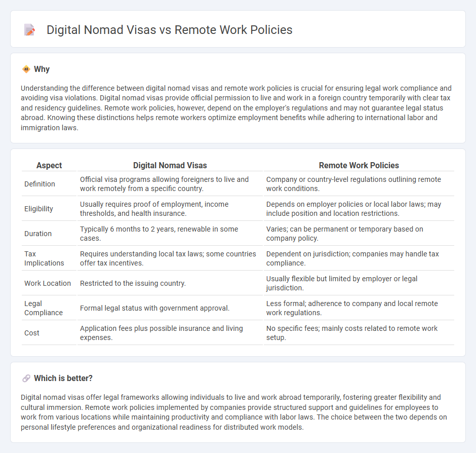This screenshot has width=476, height=453.
Task: Select the page title Digital Nomad Visas vs Remote Work Policies
Action: click(170, 30)
